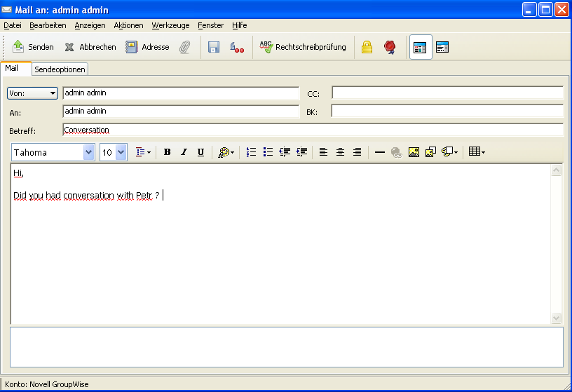
Task: Open the text color palette dropdown
Action: click(x=226, y=152)
